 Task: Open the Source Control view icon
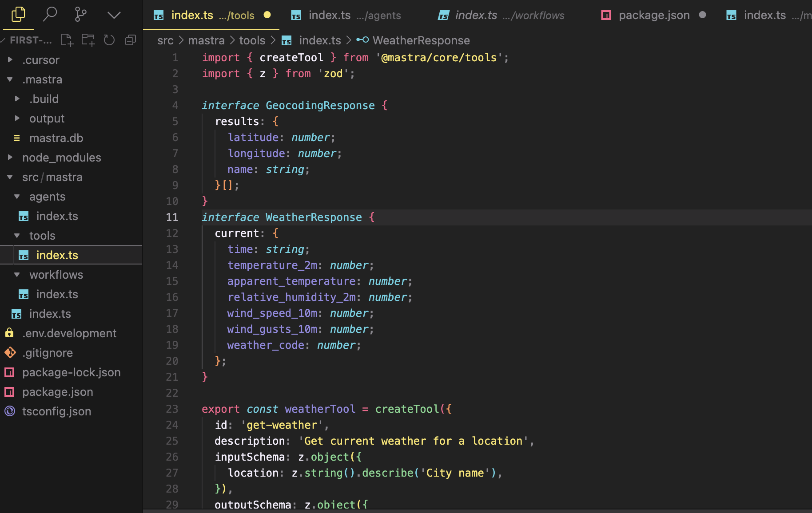click(81, 15)
